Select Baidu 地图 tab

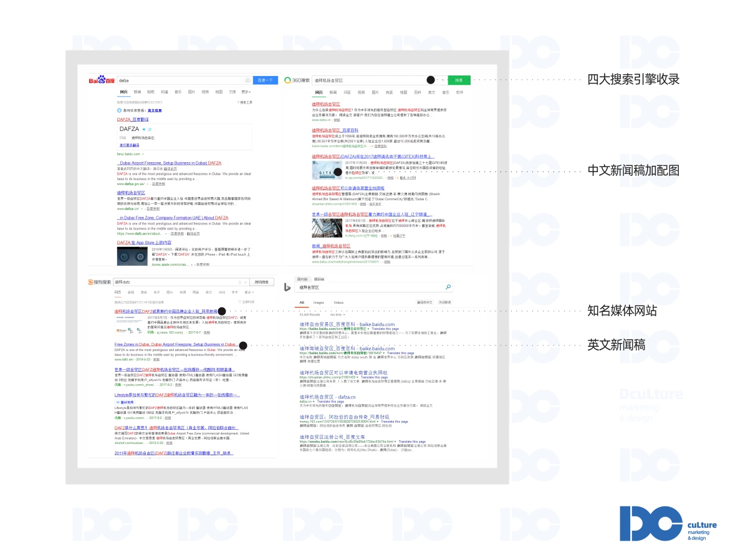(x=219, y=92)
